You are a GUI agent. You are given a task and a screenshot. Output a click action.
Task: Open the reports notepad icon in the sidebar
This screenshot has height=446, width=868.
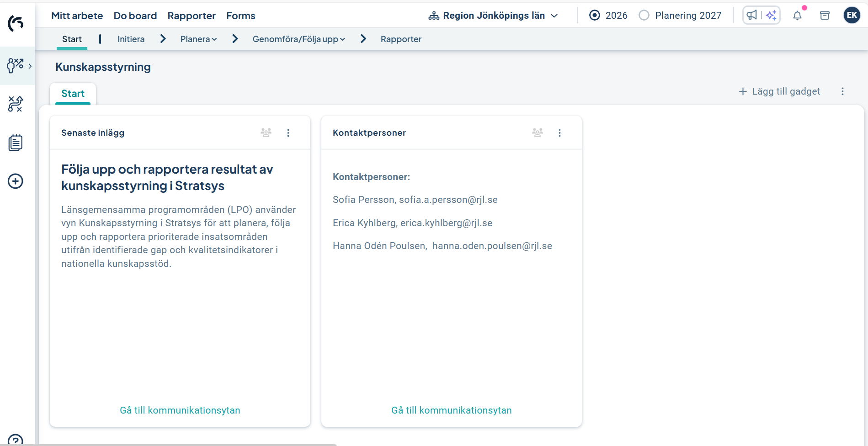click(16, 142)
